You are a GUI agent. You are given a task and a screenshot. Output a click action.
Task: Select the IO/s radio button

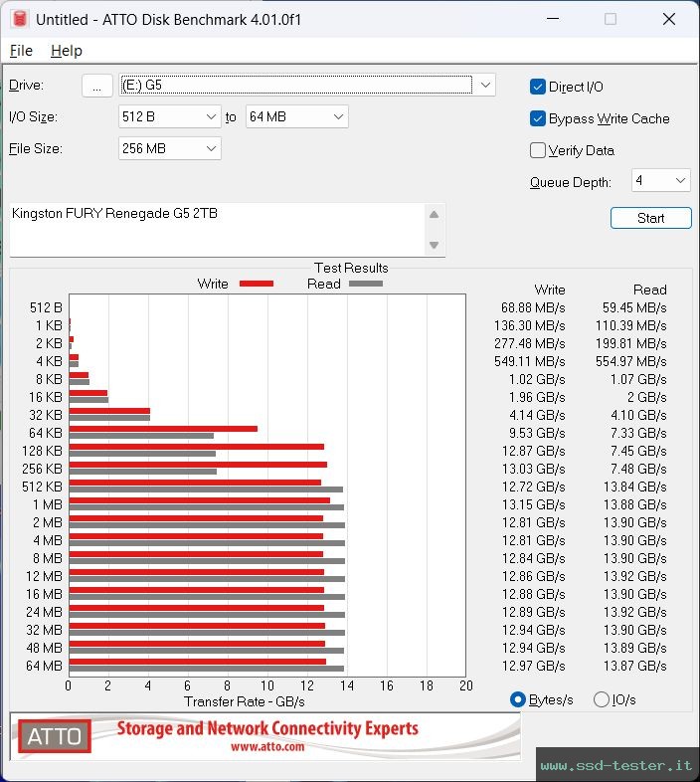coord(602,699)
